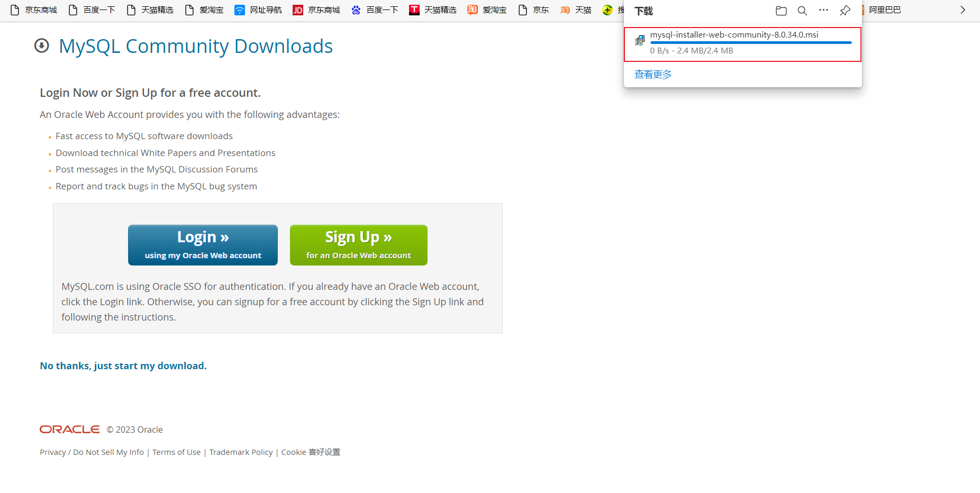Viewport: 980px width, 493px height.
Task: Click the 0 B/s - 2.4 MB/2.4 MB status
Action: (692, 51)
